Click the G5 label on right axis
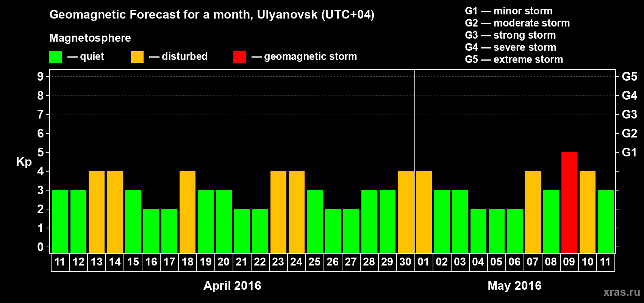This screenshot has height=303, width=644. pyautogui.click(x=629, y=77)
